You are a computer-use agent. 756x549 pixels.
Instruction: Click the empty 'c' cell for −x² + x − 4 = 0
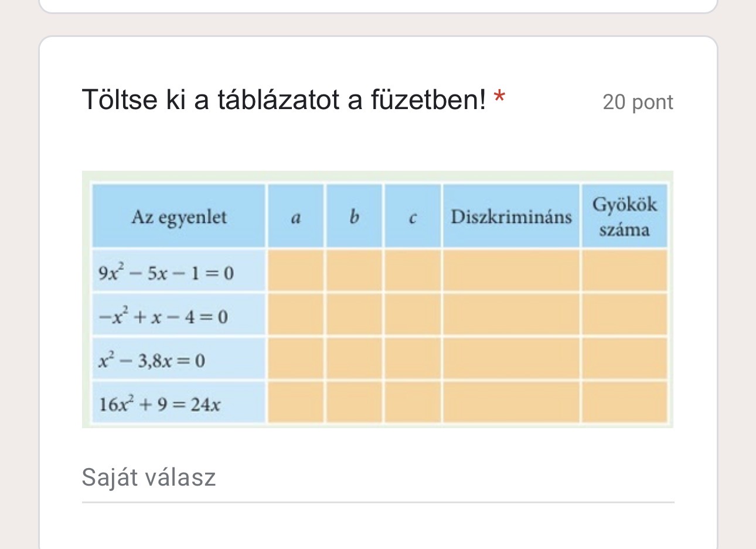pos(413,315)
